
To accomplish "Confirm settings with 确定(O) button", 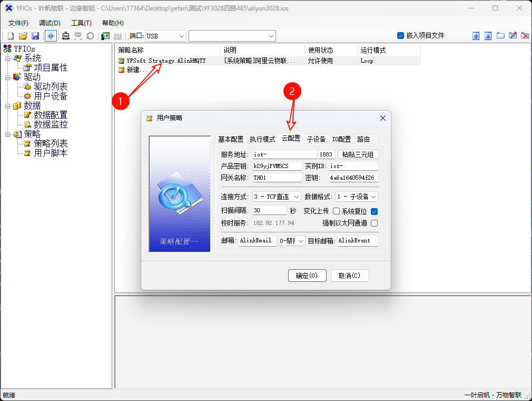I will pyautogui.click(x=307, y=275).
